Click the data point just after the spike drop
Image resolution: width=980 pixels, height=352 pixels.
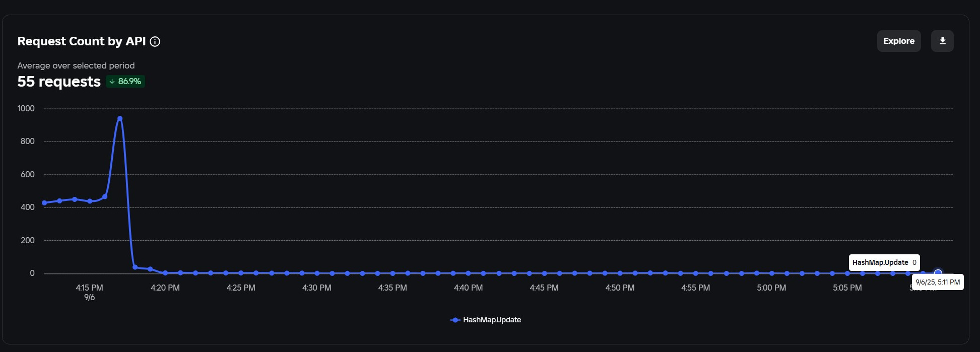point(135,267)
